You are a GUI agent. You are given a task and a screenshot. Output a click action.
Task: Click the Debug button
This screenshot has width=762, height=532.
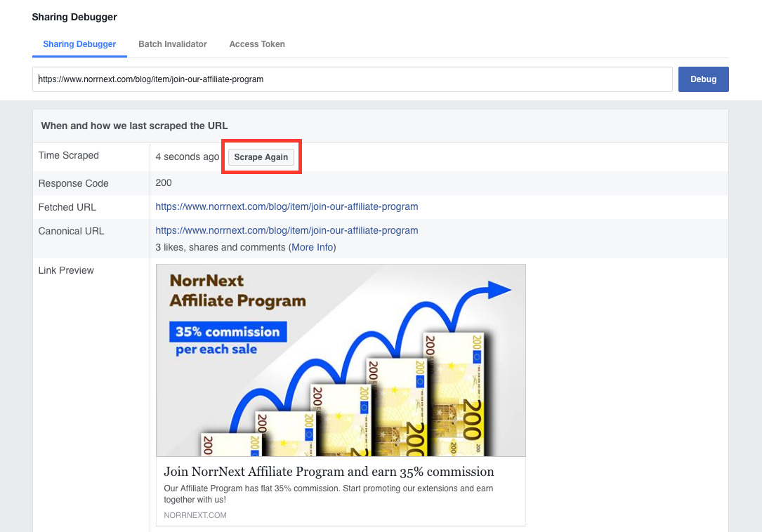pyautogui.click(x=703, y=79)
